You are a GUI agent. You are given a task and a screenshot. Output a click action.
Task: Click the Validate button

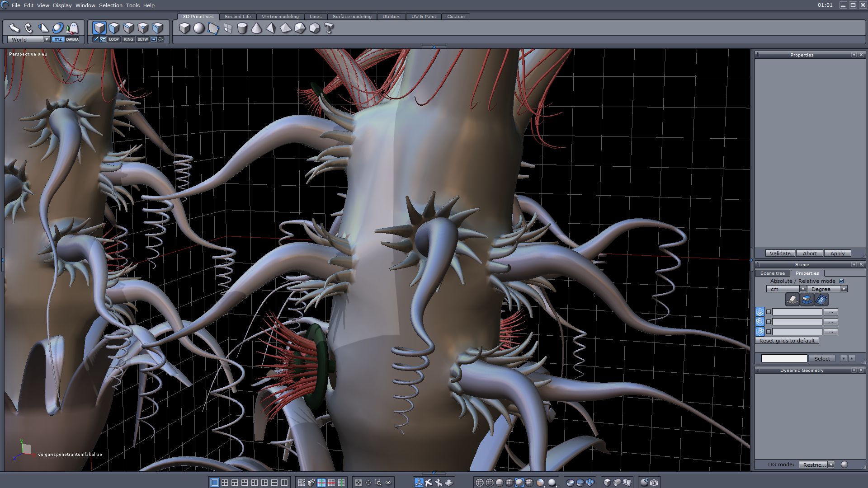(780, 253)
